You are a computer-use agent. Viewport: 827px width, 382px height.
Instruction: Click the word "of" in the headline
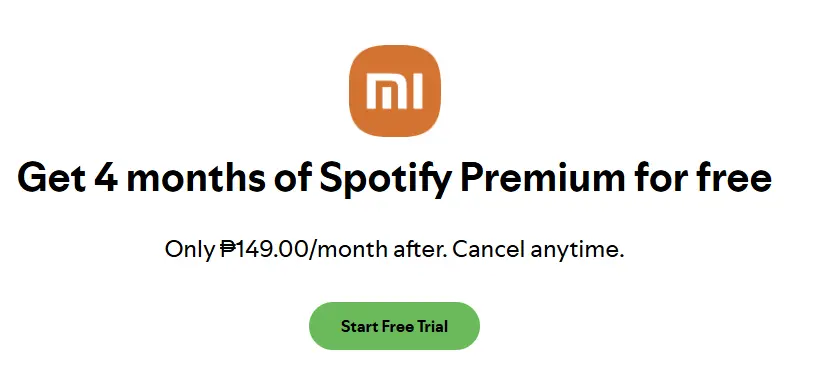[x=293, y=178]
